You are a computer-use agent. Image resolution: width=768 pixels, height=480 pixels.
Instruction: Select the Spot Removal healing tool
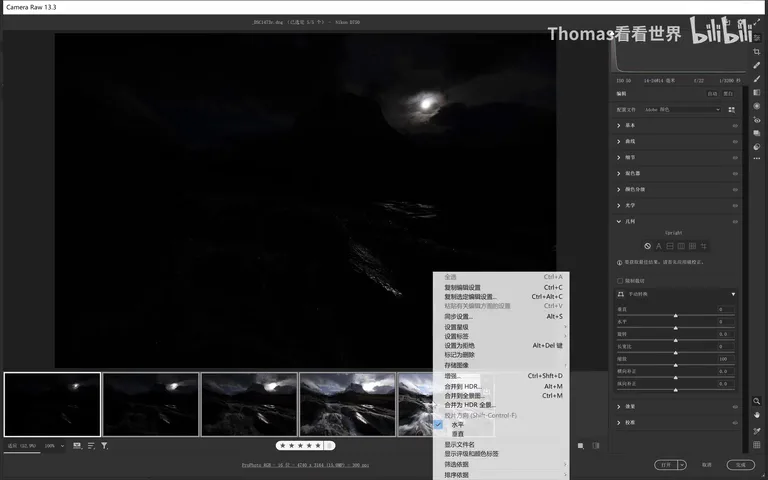[x=757, y=65]
